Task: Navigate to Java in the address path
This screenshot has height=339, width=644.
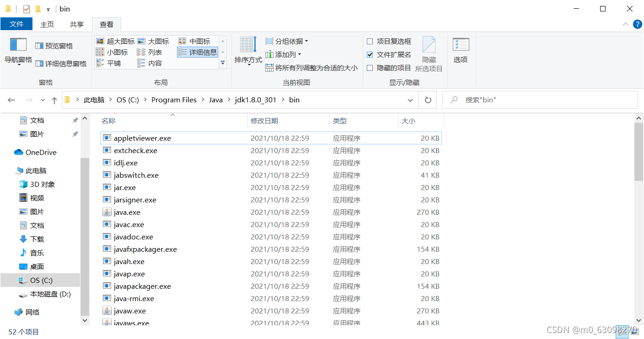Action: [x=216, y=100]
